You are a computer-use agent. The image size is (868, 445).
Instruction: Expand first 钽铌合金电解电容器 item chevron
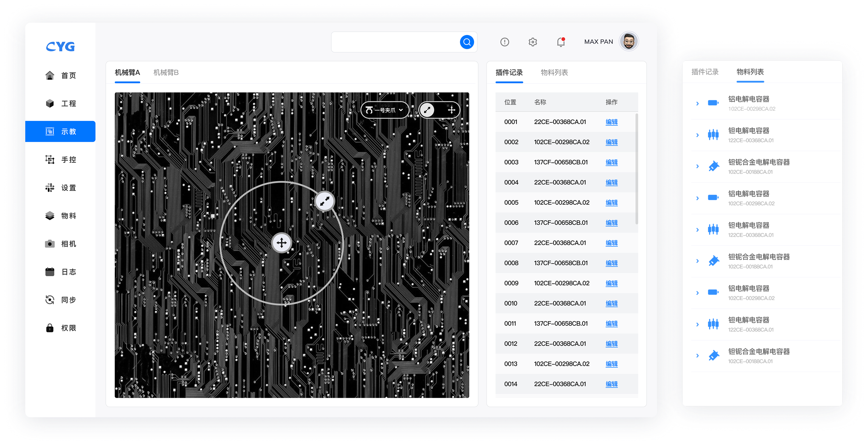(x=697, y=166)
